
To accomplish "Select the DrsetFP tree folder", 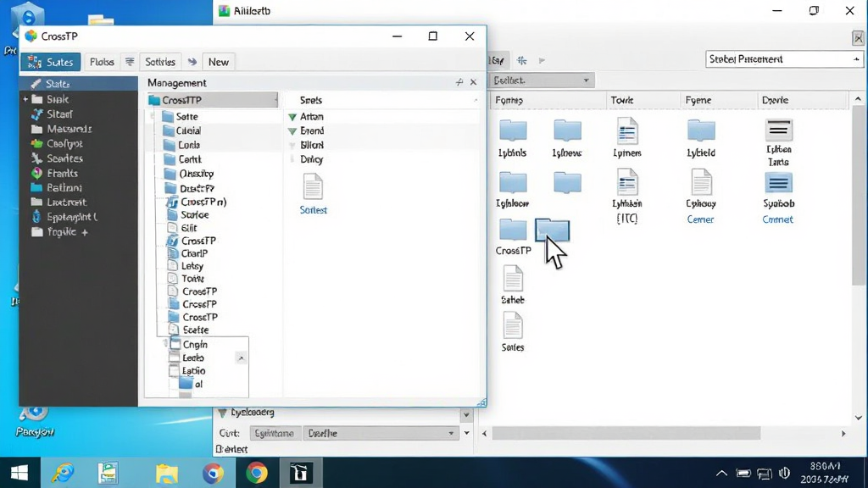I will coord(197,189).
